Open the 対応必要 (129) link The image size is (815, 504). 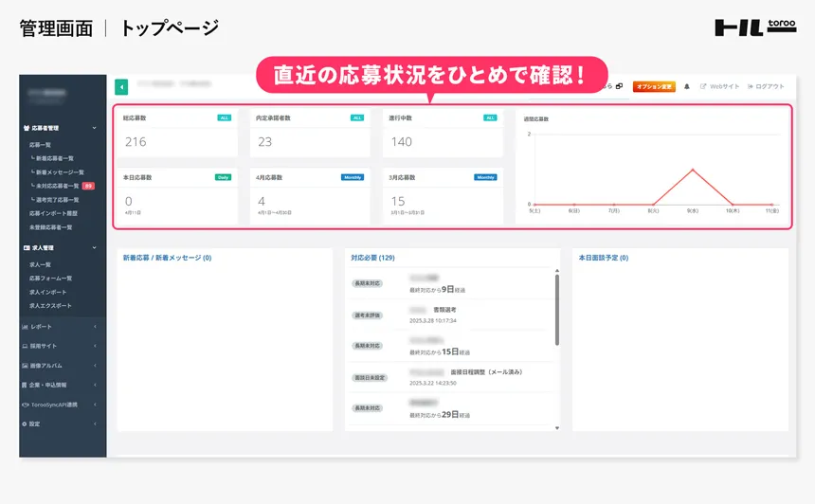click(x=372, y=258)
